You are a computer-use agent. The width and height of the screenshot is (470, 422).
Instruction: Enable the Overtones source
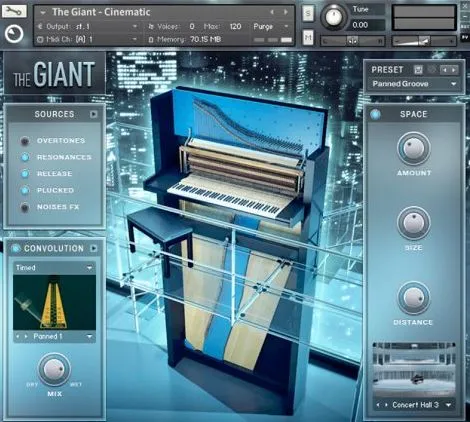(25, 141)
